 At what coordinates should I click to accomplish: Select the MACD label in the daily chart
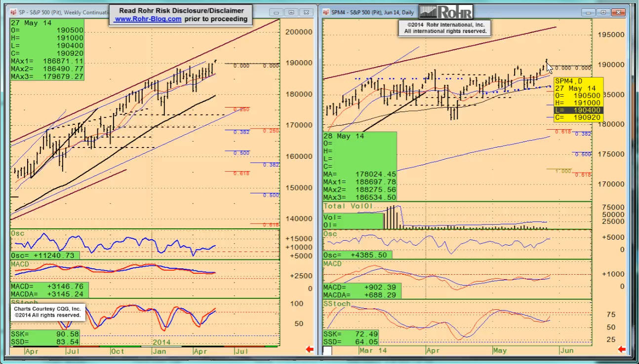tap(334, 264)
